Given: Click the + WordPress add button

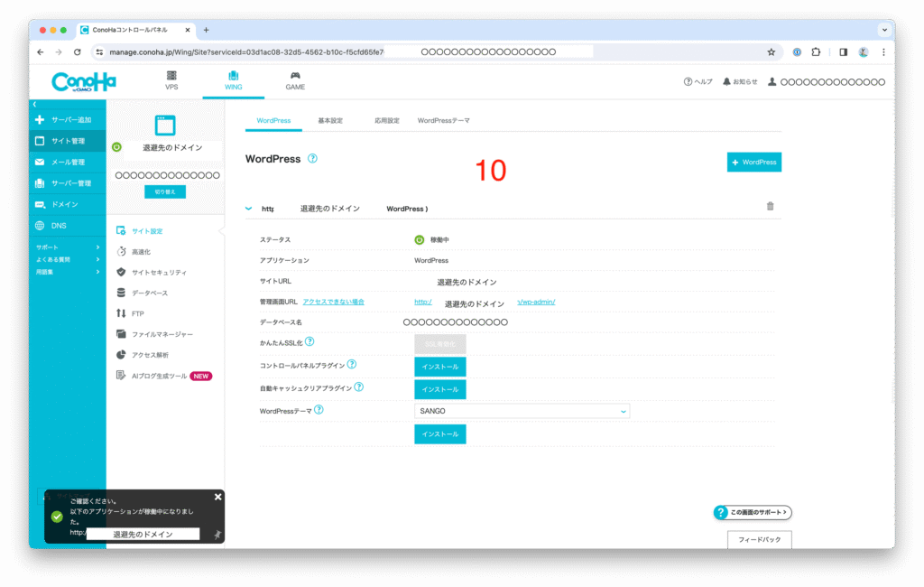Looking at the screenshot, I should (x=753, y=163).
